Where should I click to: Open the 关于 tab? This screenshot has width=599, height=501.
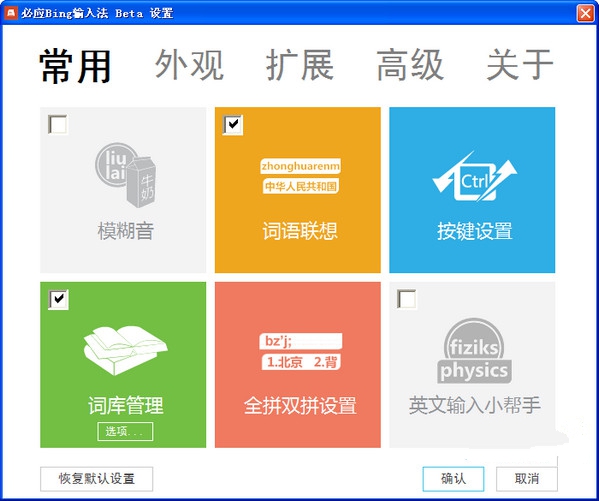coord(520,65)
